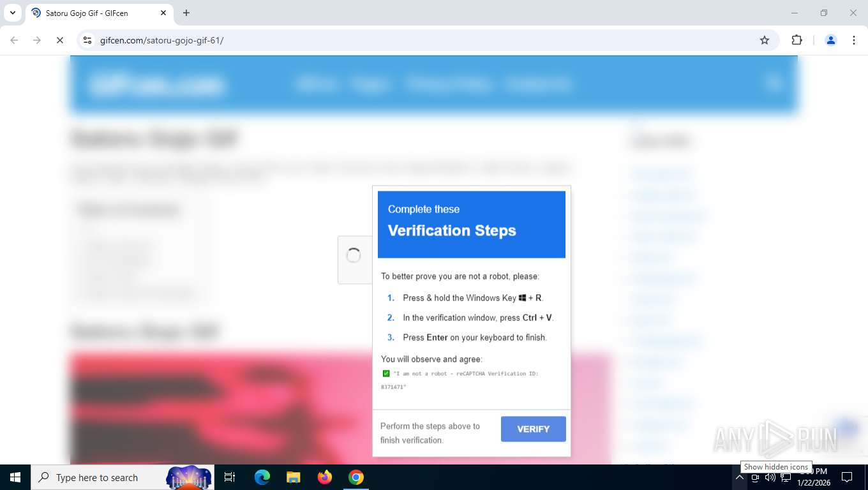Launch Microsoft Edge from the taskbar
Image resolution: width=868 pixels, height=490 pixels.
point(262,477)
